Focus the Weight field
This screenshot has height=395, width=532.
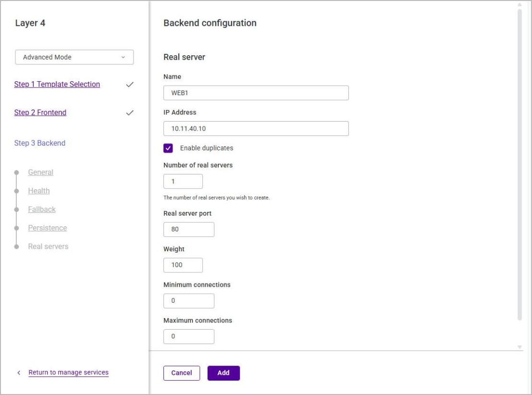coord(183,265)
